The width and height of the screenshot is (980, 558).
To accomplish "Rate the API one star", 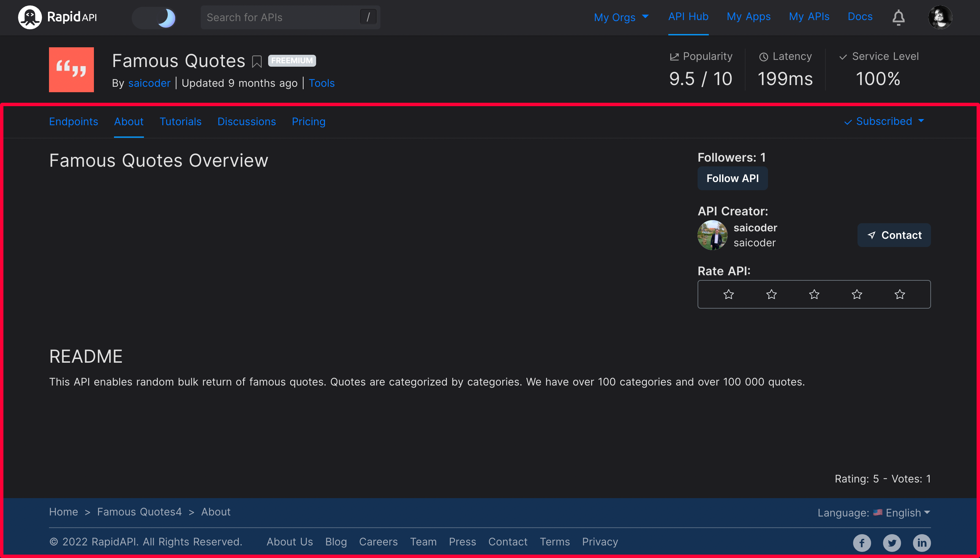I will coord(728,294).
